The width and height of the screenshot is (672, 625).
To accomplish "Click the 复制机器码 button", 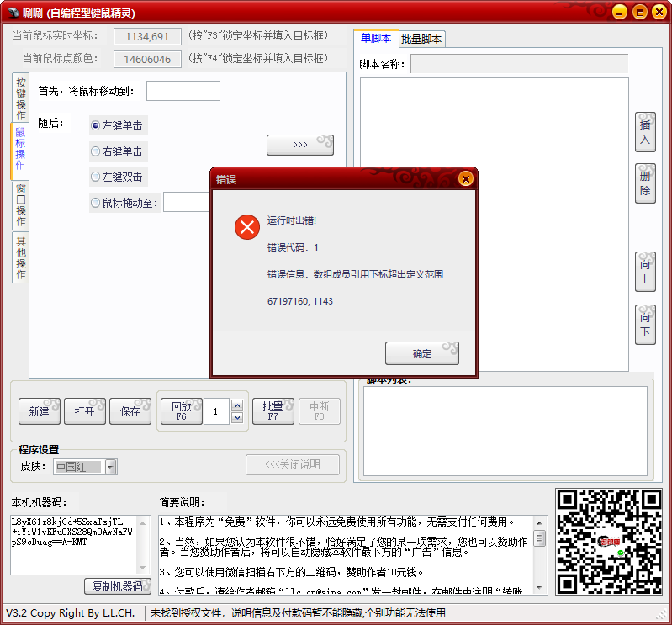I will pyautogui.click(x=117, y=586).
